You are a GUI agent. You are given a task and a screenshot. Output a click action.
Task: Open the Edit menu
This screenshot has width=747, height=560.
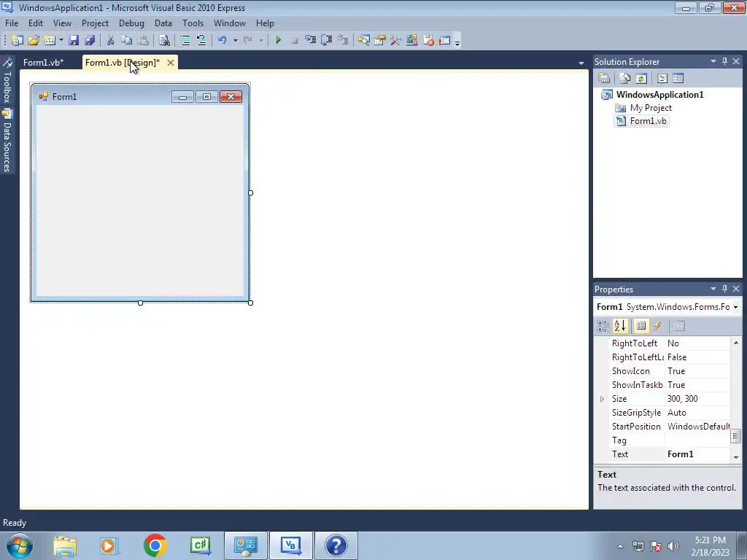(x=35, y=23)
